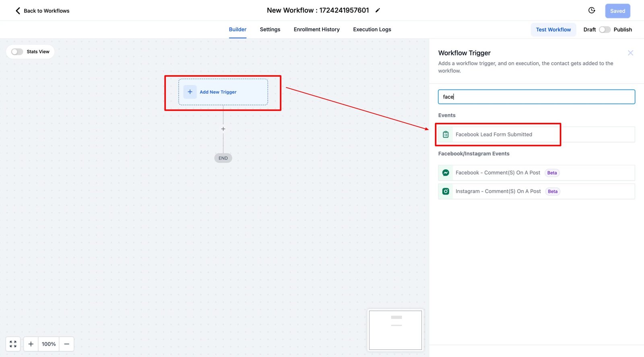Screen dimensions: 644x357
Task: Click the pencil icon to rename workflow
Action: click(378, 10)
